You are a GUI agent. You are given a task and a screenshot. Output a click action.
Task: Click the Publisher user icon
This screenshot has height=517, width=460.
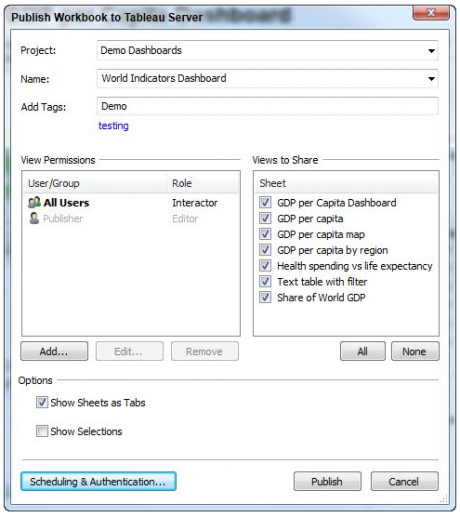(34, 218)
